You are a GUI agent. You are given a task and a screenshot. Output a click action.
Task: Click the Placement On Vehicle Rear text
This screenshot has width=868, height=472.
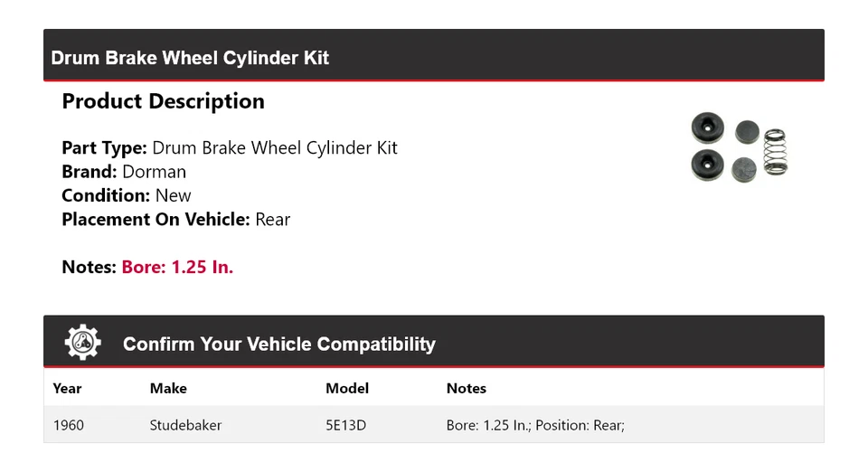(x=272, y=219)
